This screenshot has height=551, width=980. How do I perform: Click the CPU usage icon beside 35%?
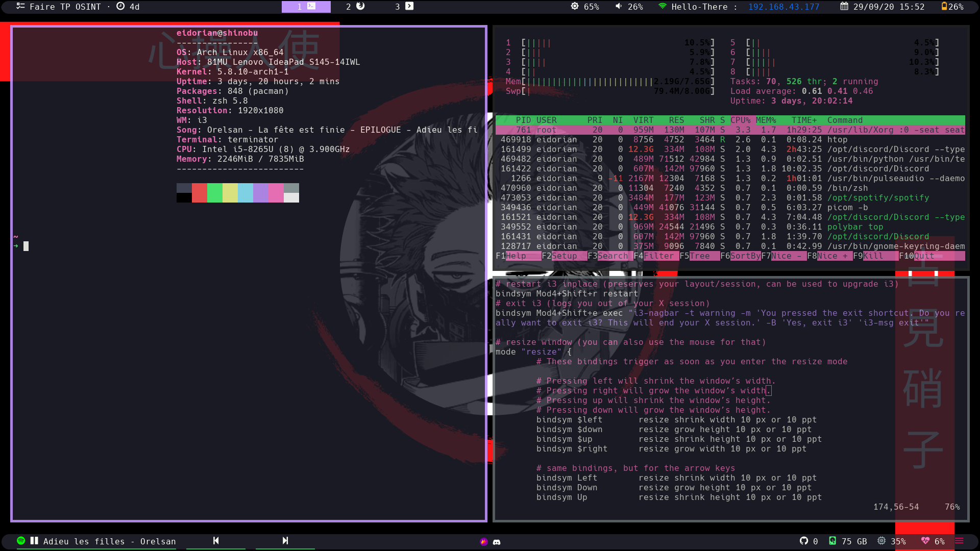(881, 541)
